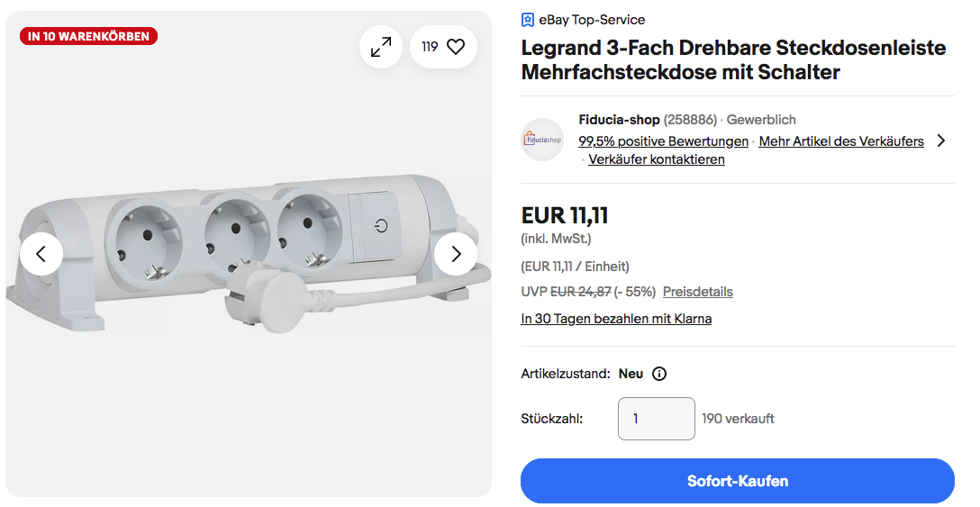Image resolution: width=980 pixels, height=507 pixels.
Task: Expand seller details with the chevron arrow
Action: click(941, 140)
